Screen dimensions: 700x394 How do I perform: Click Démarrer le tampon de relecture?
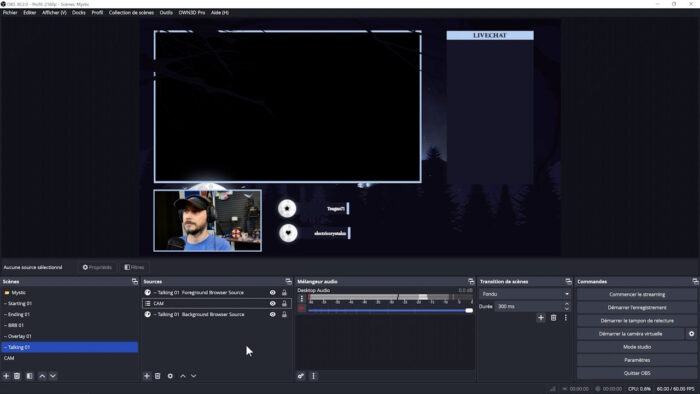[637, 321]
